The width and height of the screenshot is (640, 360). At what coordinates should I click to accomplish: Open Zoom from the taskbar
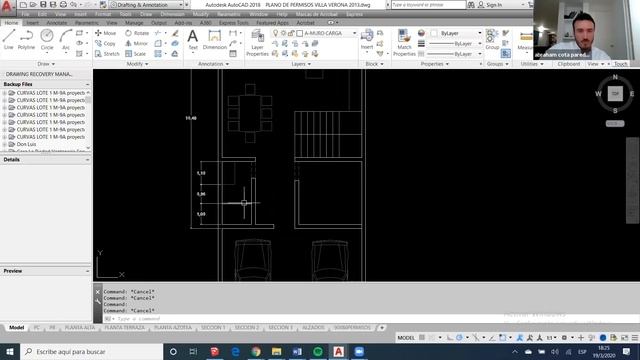tap(359, 352)
